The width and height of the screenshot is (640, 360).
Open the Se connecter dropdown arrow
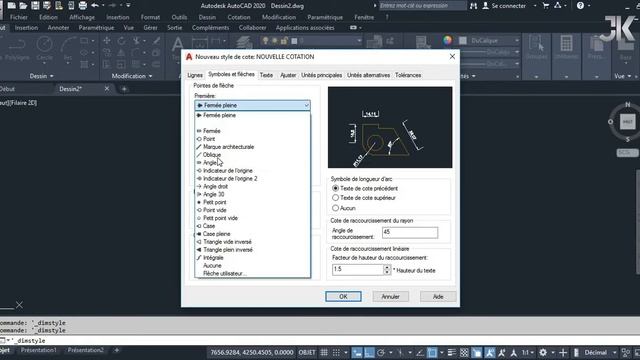click(535, 6)
